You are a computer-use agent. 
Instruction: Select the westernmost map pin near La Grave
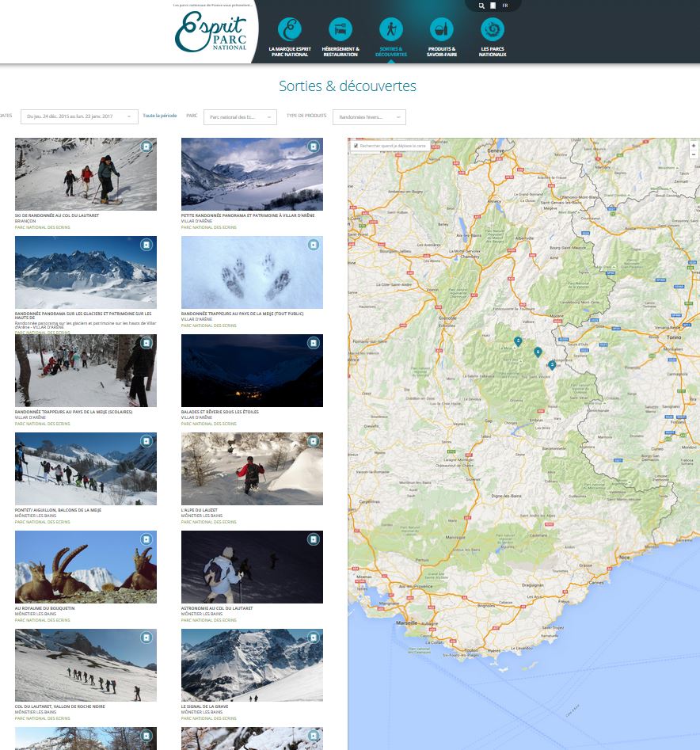pos(517,341)
